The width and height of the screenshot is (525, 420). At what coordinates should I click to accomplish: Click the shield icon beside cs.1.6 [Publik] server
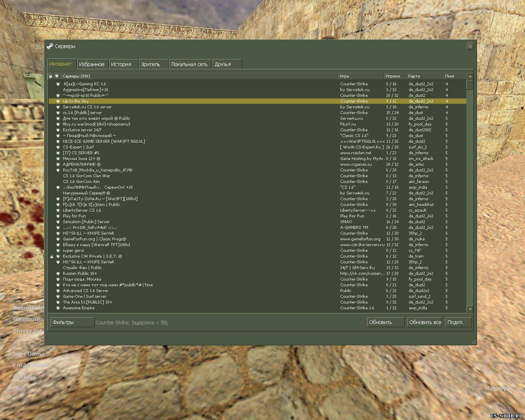point(58,113)
